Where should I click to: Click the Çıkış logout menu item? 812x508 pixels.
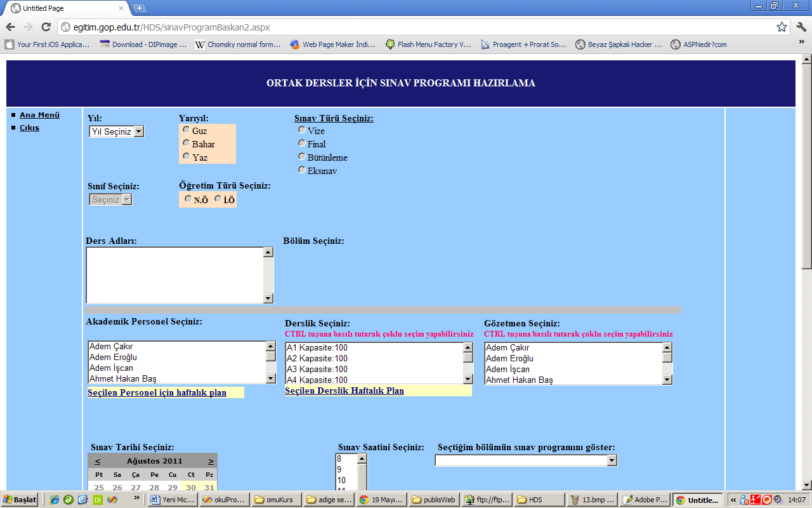29,128
